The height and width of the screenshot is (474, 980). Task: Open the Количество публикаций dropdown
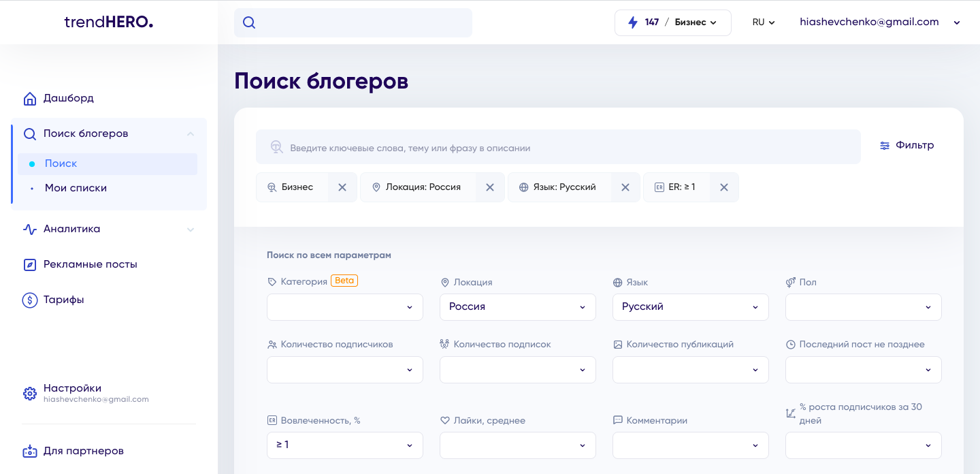point(691,370)
